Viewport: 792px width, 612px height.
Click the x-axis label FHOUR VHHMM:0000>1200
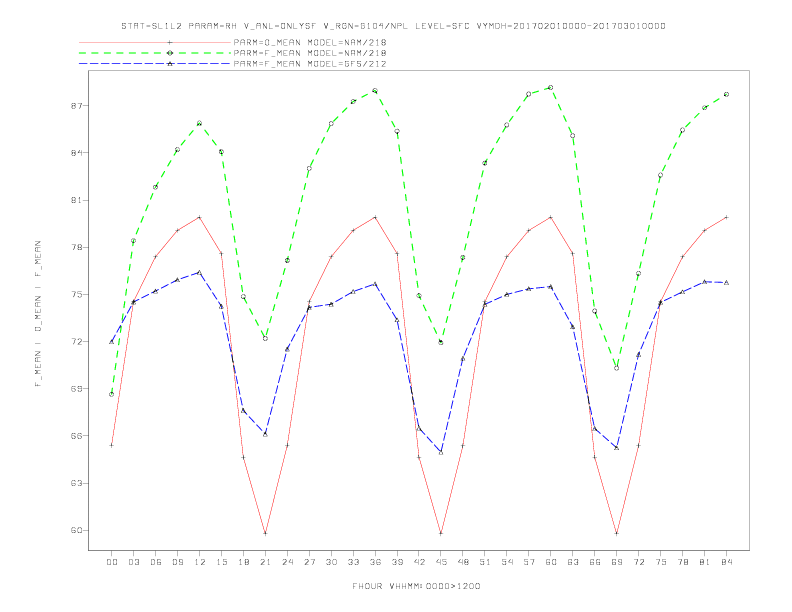(416, 586)
